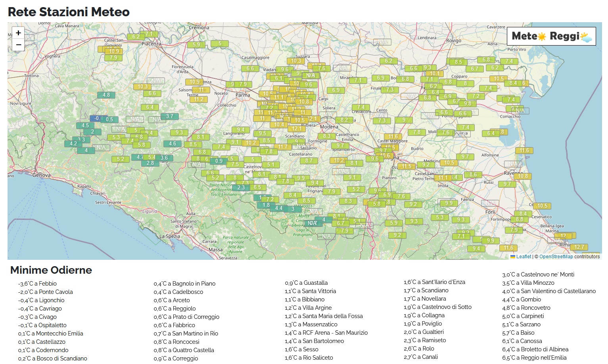608x364 pixels.
Task: Select the 1.8 station marker
Action: click(266, 205)
